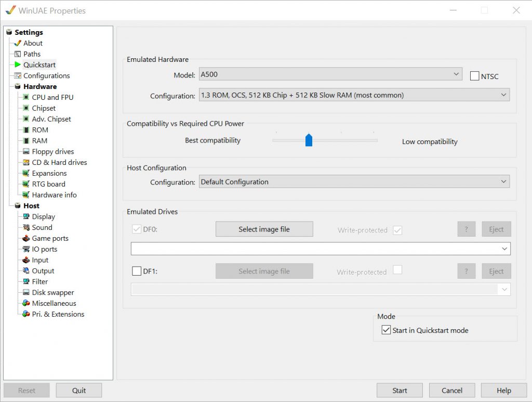Click the Cancel button
The width and height of the screenshot is (532, 402).
(452, 391)
